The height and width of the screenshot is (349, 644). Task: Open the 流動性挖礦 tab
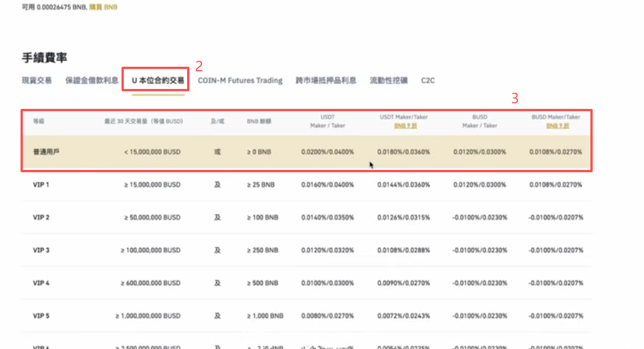[x=388, y=80]
